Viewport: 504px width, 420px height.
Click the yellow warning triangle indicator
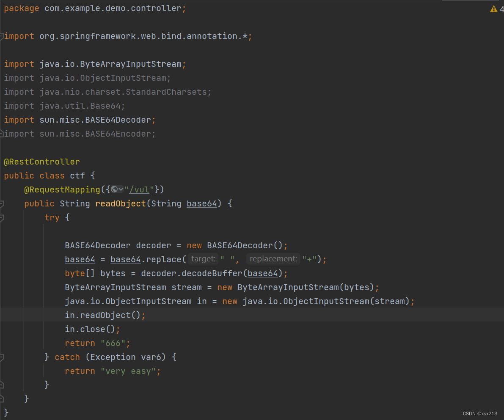pos(493,8)
